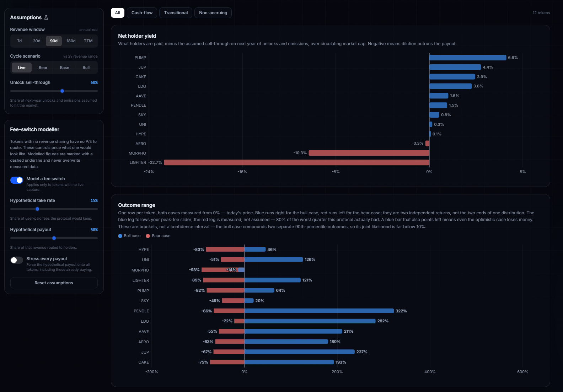This screenshot has width=563, height=392.
Task: Click the blue Bull case legend swatch
Action: pyautogui.click(x=120, y=236)
